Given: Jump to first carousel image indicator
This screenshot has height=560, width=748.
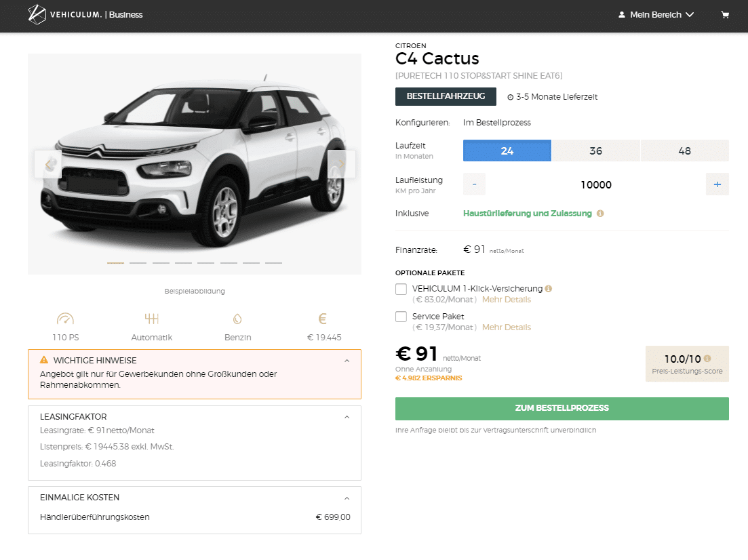Looking at the screenshot, I should point(115,263).
